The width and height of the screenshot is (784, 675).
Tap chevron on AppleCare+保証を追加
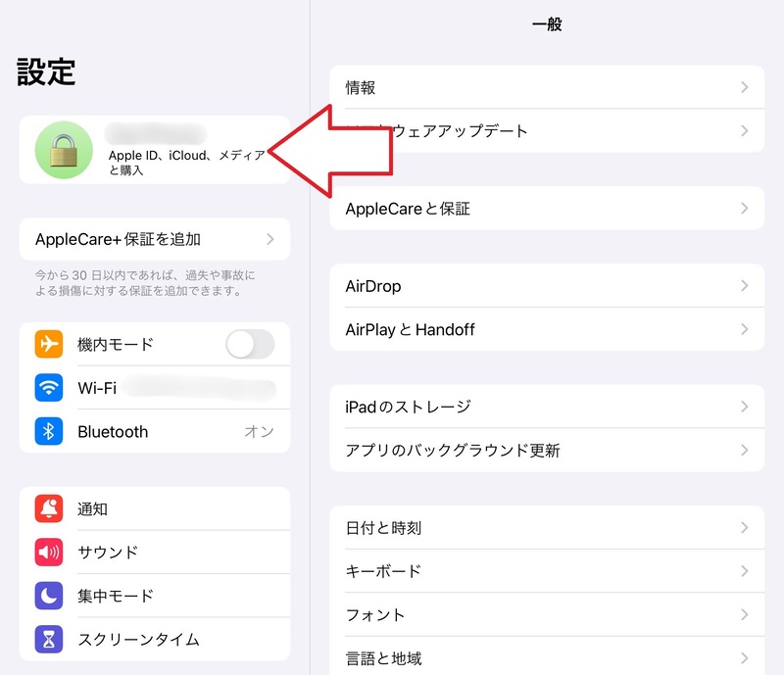[x=270, y=239]
